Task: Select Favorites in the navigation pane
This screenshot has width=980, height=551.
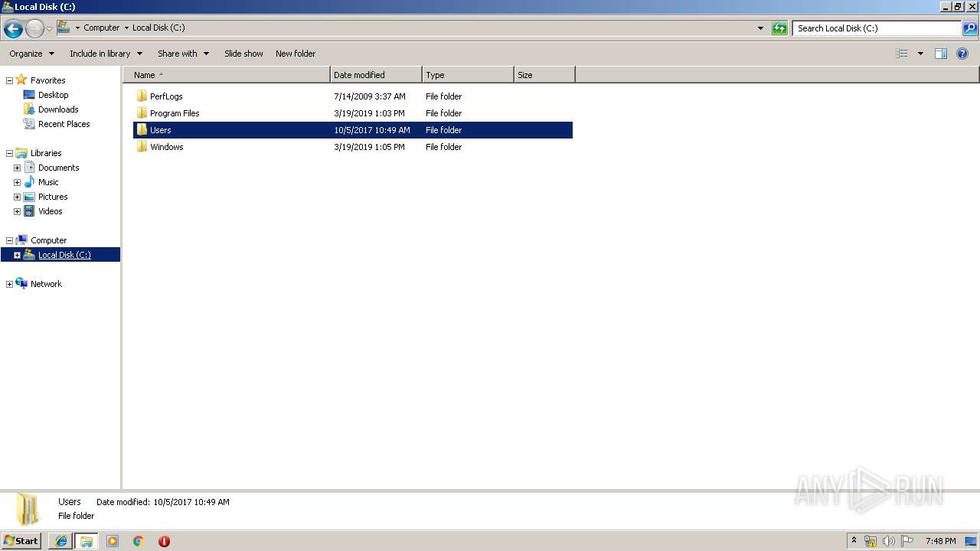Action: click(x=47, y=80)
